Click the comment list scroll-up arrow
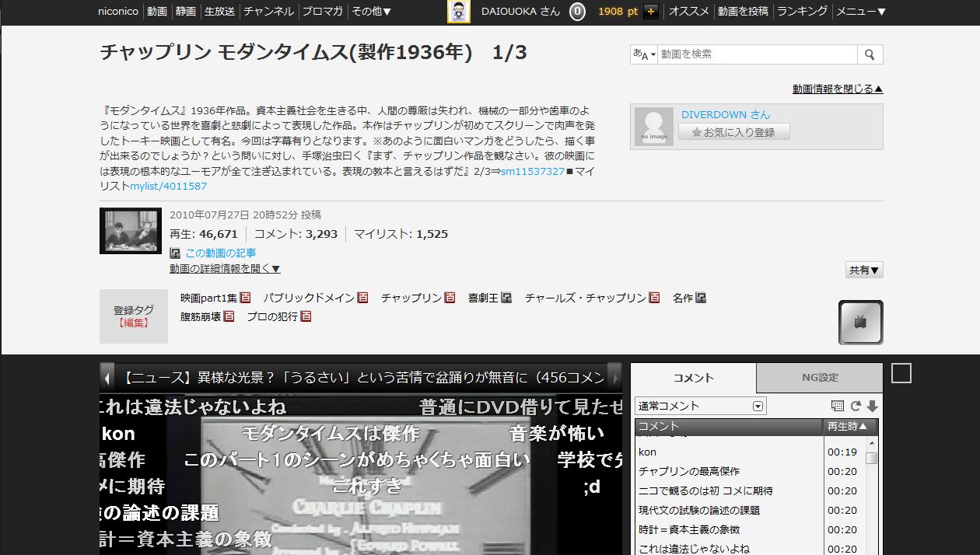Screen dimensions: 980x555 [872, 442]
